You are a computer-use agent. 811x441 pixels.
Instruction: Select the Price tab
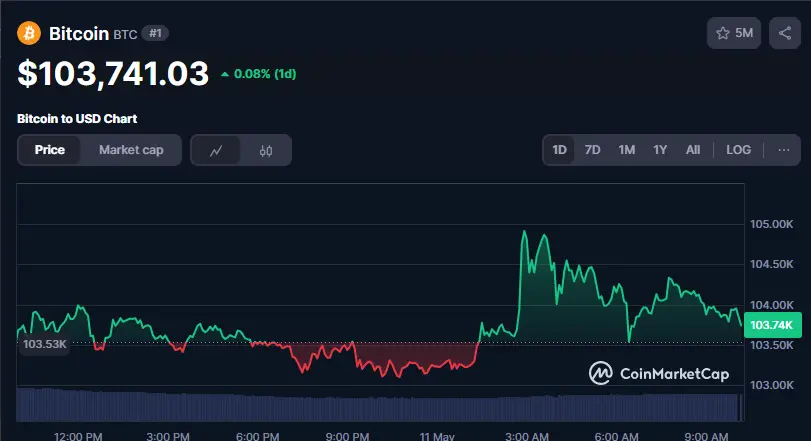(50, 150)
